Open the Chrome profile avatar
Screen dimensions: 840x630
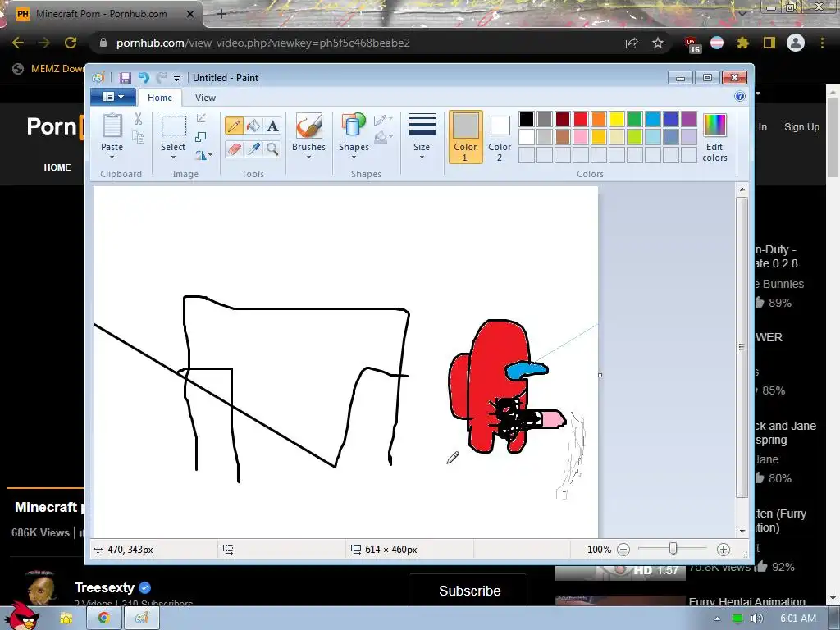796,43
